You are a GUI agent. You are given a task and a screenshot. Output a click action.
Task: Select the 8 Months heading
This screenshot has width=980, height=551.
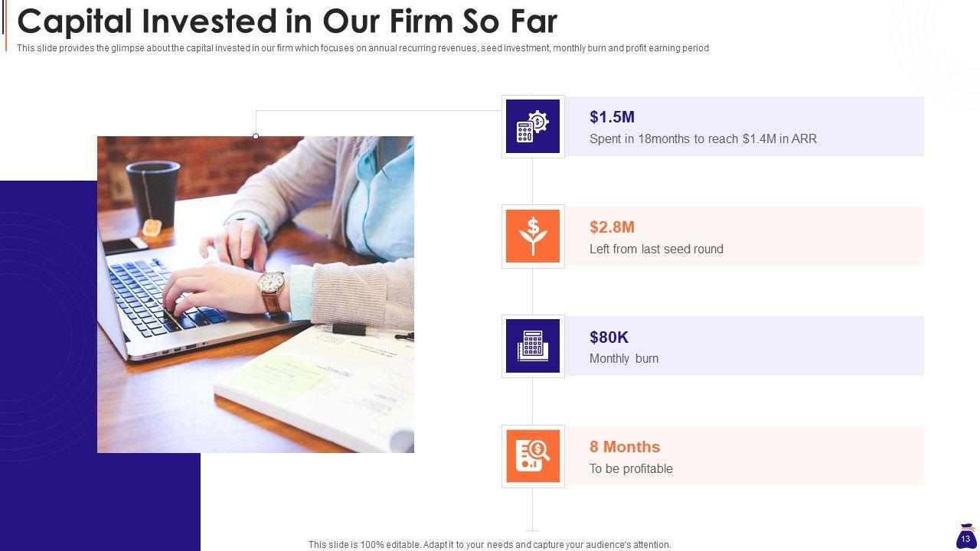coord(625,447)
